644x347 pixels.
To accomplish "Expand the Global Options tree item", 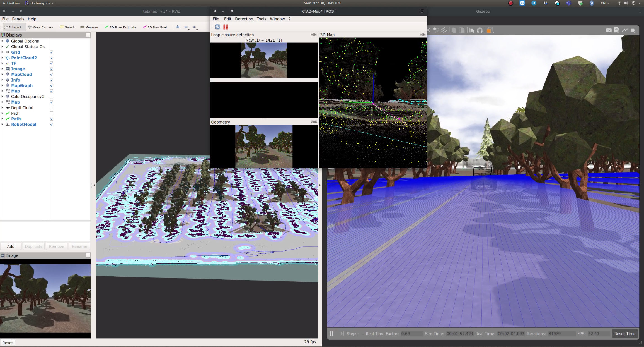I will pos(2,41).
